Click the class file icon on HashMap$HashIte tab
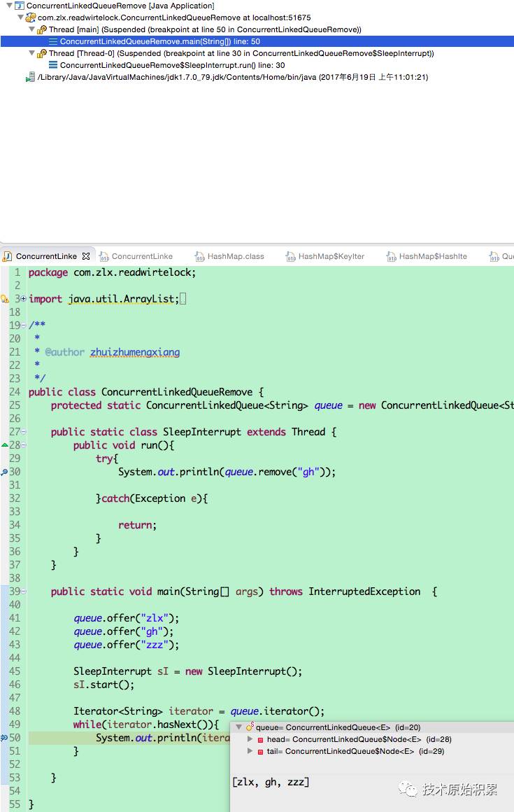The image size is (514, 812). pyautogui.click(x=391, y=256)
